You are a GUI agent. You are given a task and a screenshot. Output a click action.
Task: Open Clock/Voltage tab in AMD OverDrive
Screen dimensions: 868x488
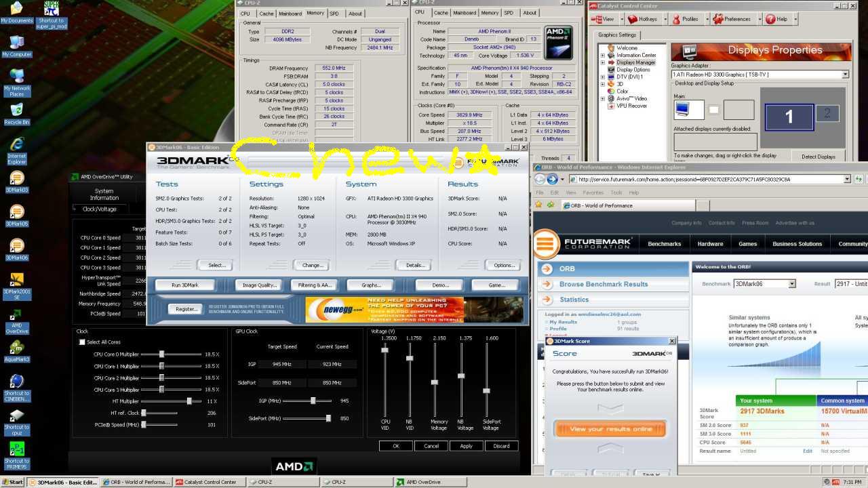point(100,209)
